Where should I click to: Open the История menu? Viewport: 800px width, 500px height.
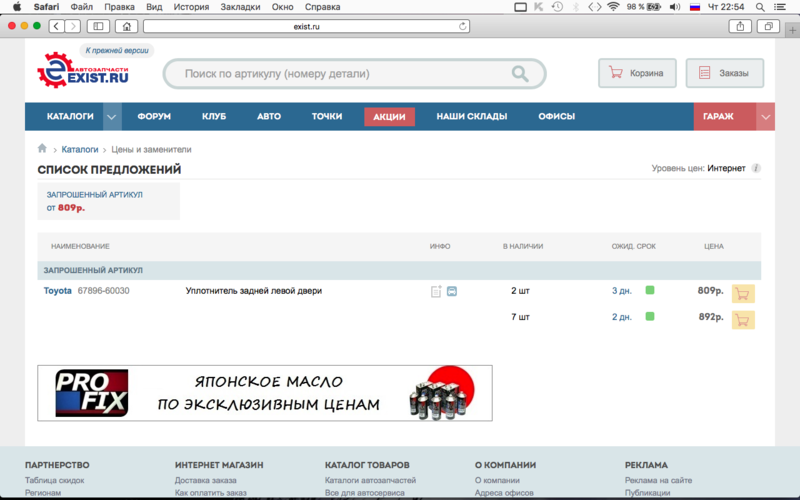click(x=191, y=7)
